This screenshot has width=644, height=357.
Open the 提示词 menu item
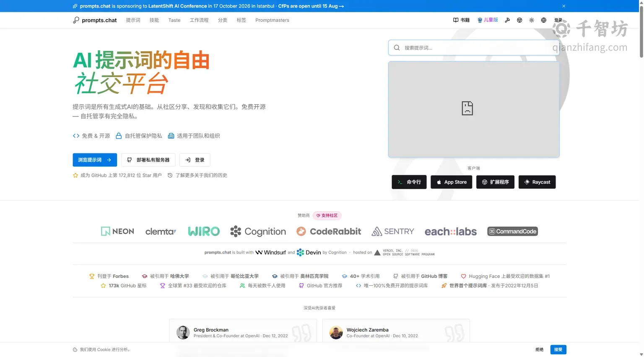click(133, 20)
